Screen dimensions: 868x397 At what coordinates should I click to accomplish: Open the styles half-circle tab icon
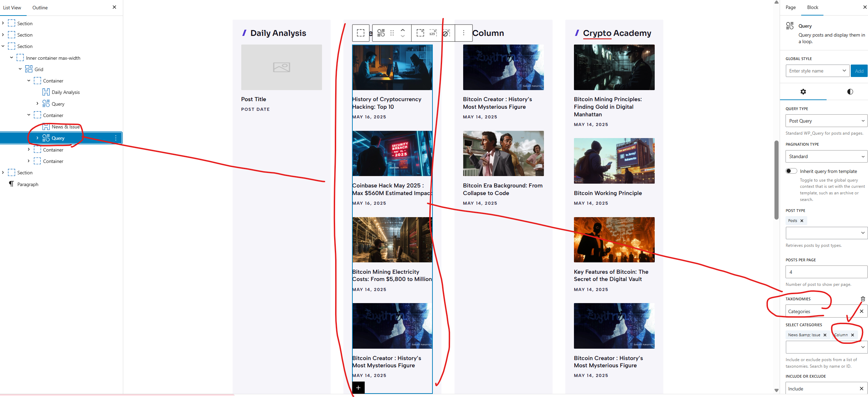(x=850, y=92)
